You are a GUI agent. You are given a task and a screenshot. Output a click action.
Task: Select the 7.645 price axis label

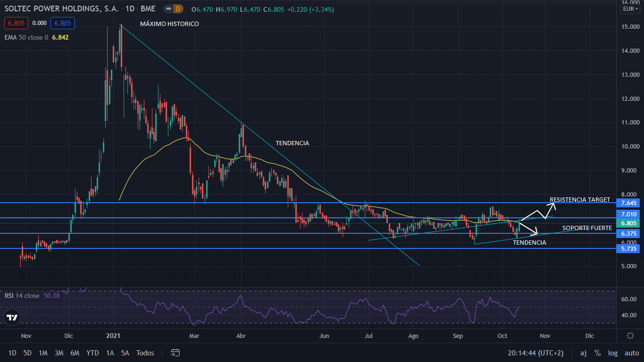tap(628, 203)
